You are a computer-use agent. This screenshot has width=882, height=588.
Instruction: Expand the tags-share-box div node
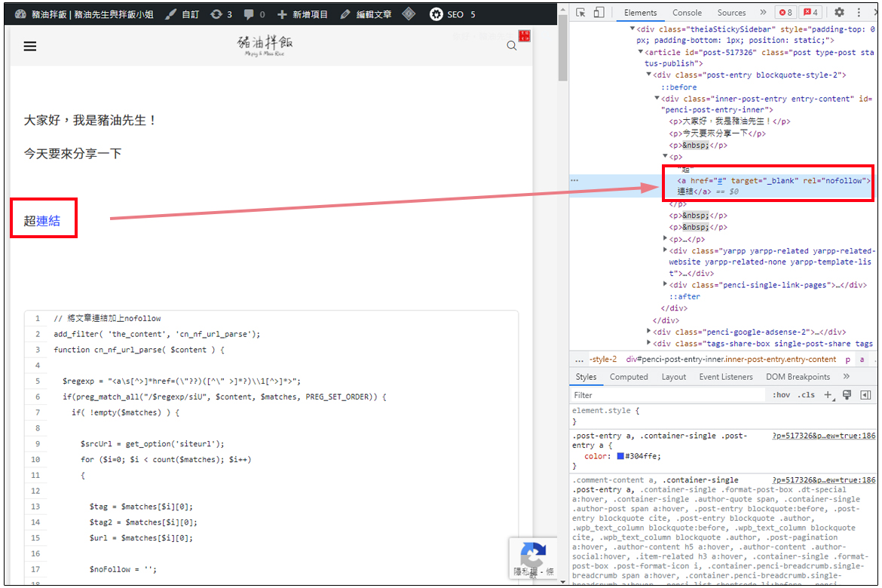coord(648,343)
